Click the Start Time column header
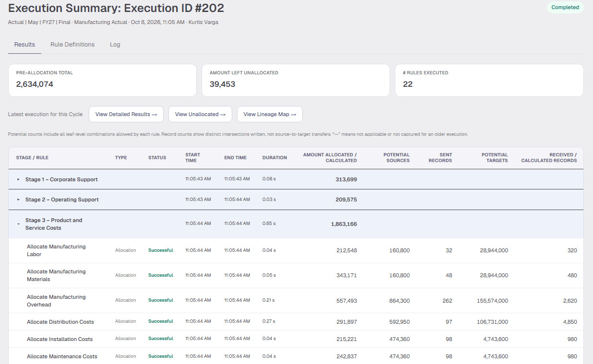This screenshot has width=593, height=364. [x=193, y=158]
